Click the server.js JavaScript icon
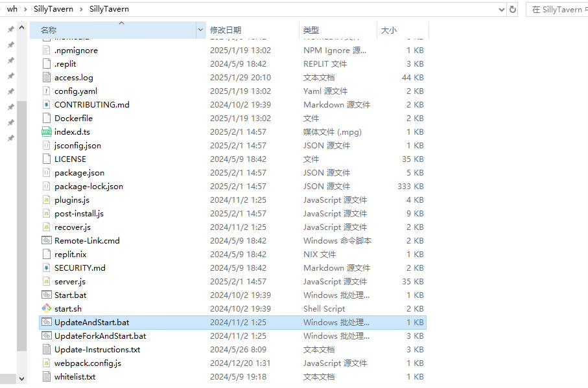 coord(47,282)
